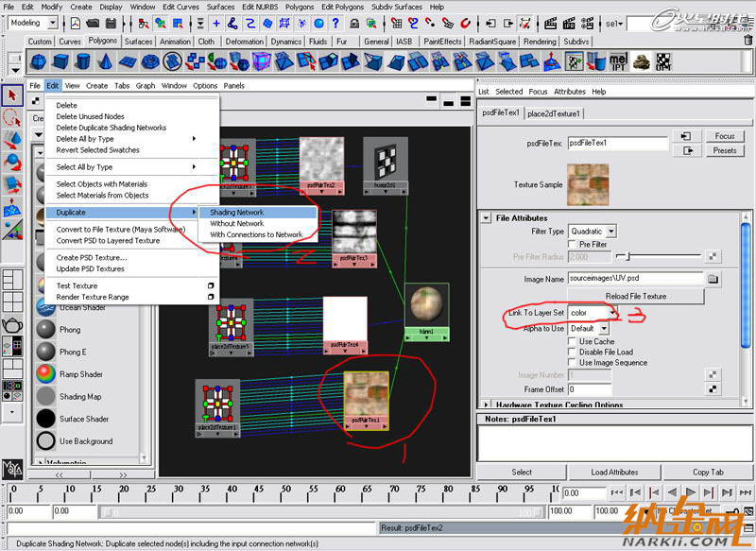
Task: Click the Phong E shader swatch
Action: click(x=45, y=352)
